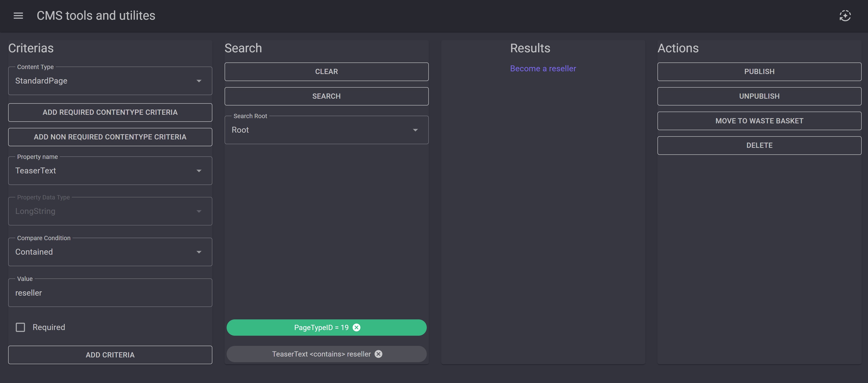The height and width of the screenshot is (383, 868).
Task: Click the Unpublish action button
Action: (x=759, y=96)
